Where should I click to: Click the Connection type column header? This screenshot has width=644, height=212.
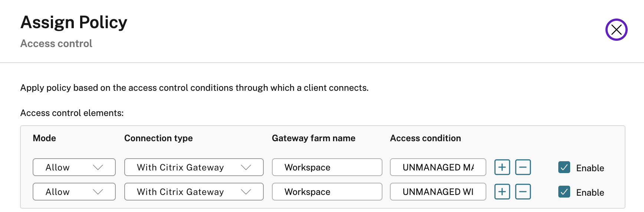point(158,138)
